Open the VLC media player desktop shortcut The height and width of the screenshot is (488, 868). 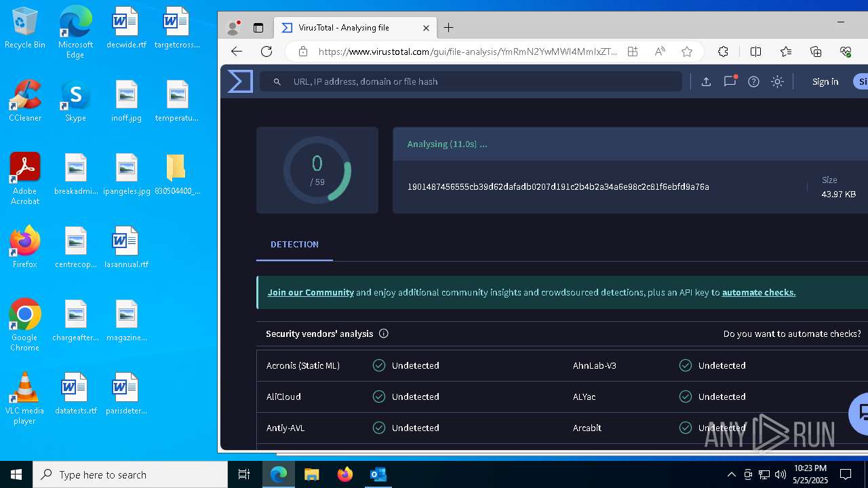pos(25,399)
